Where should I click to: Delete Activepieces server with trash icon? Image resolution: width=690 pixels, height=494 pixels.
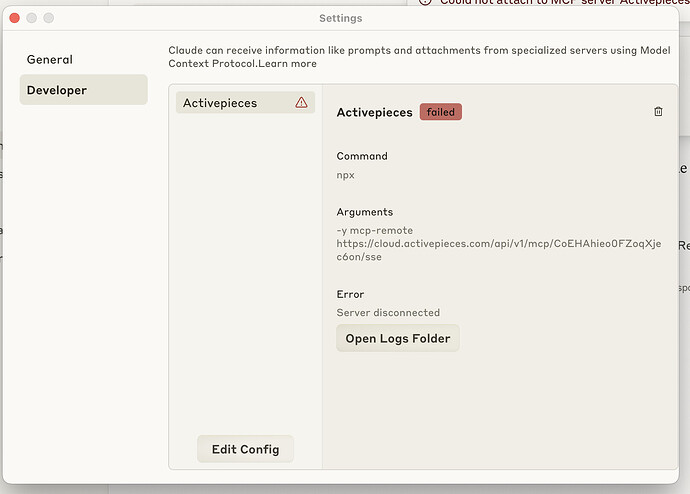pos(658,111)
